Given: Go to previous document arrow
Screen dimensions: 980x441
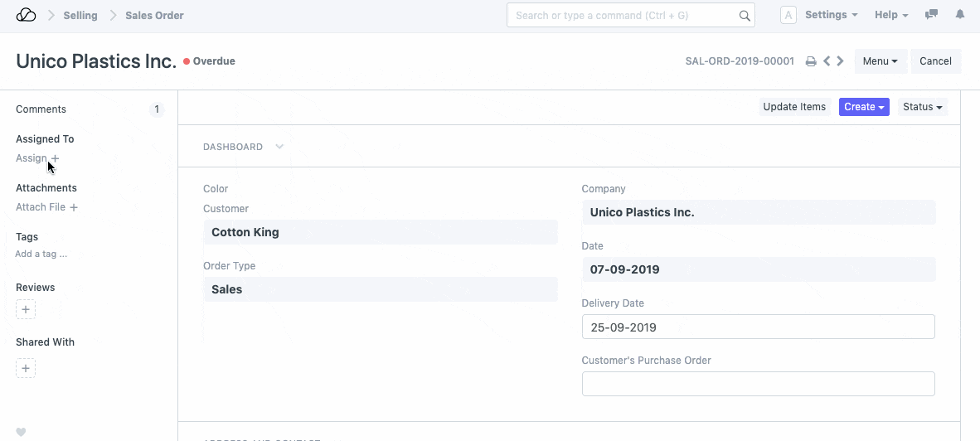Looking at the screenshot, I should (x=827, y=61).
